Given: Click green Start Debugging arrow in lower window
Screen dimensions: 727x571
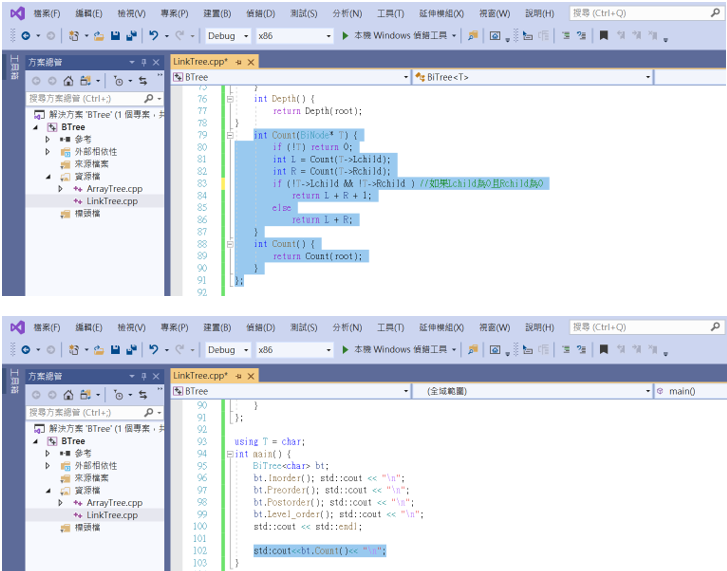Looking at the screenshot, I should [345, 350].
